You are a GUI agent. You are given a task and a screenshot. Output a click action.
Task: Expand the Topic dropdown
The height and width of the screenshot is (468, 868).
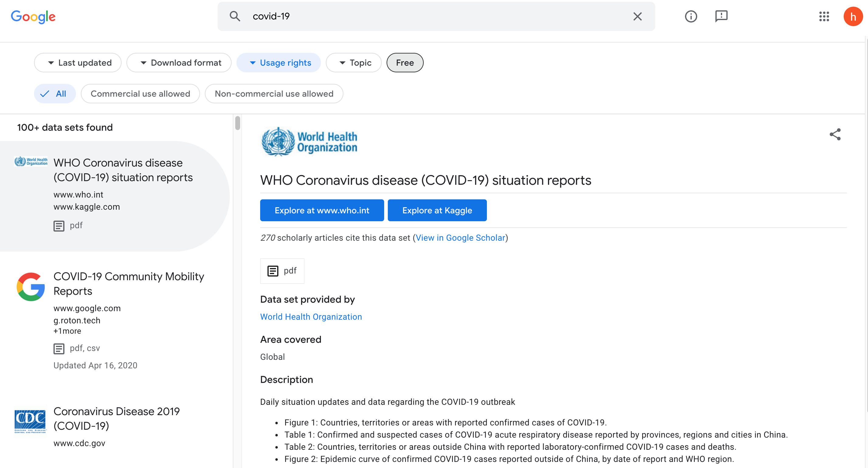coord(353,63)
